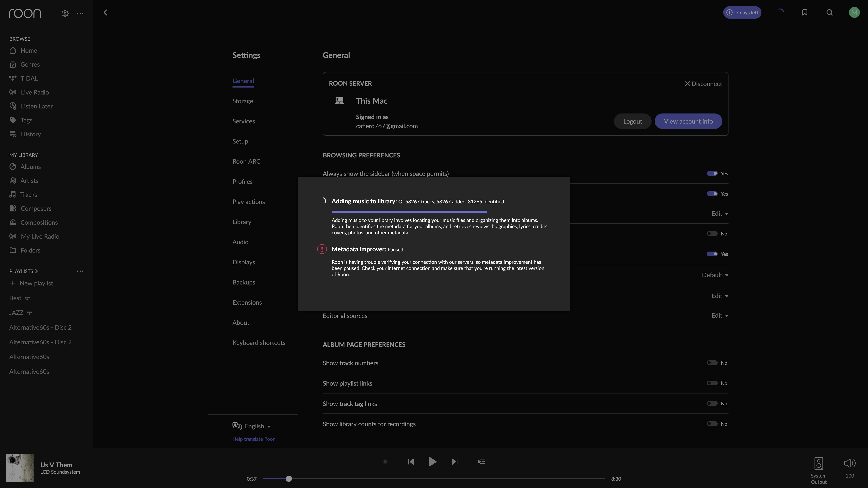
Task: Click the playback seek slider handle
Action: 289,479
